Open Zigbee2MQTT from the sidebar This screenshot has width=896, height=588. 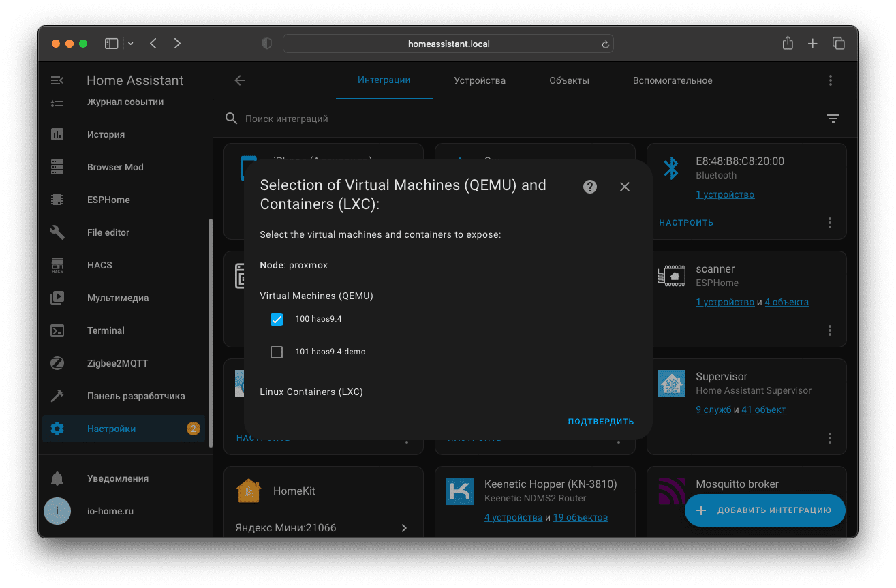point(117,363)
